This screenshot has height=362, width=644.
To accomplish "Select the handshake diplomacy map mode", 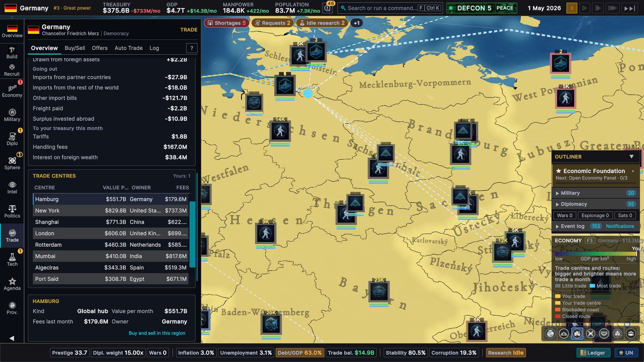I will (604, 333).
